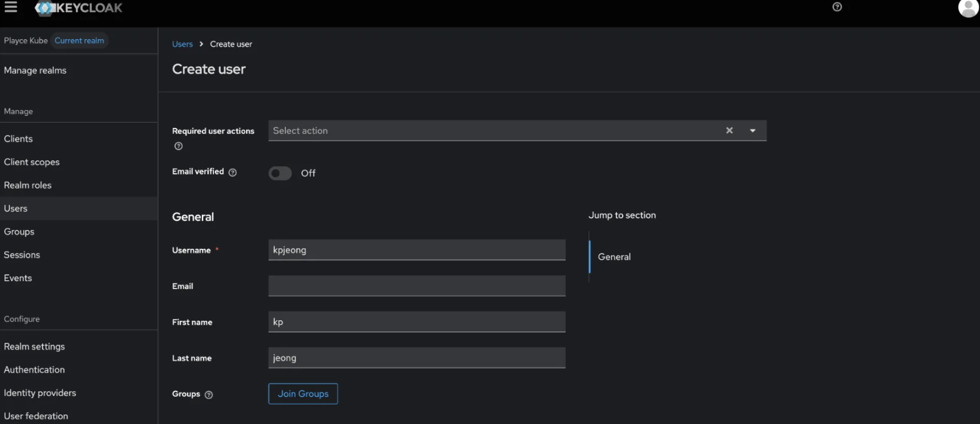The image size is (980, 424).
Task: Click the Current realm badge
Action: click(80, 41)
